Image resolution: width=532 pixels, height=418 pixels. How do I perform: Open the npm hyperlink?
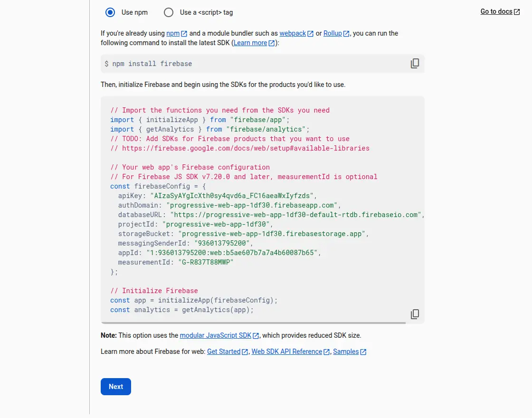173,33
